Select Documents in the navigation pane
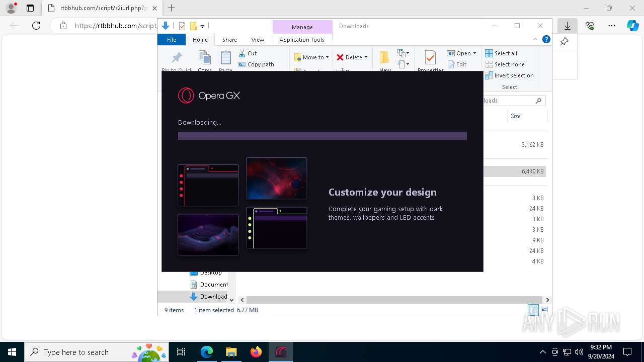Screen dimensions: 644x362 (x=208, y=285)
